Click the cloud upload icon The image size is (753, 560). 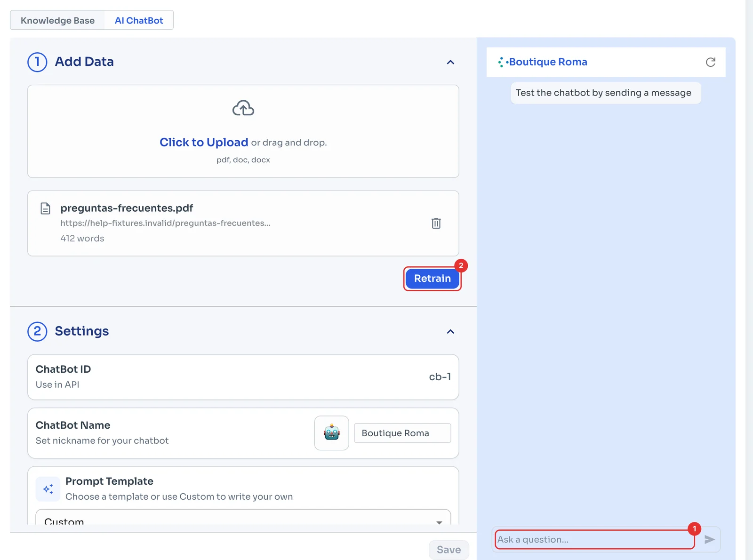(x=243, y=108)
